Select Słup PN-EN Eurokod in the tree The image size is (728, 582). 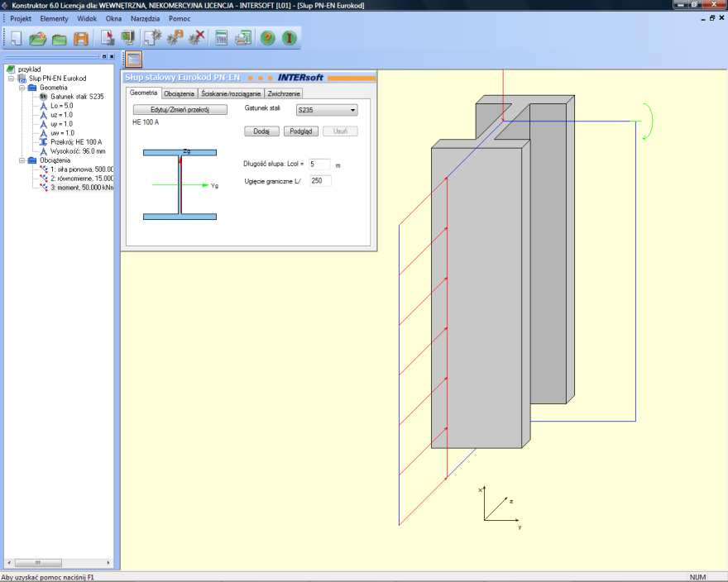click(58, 79)
